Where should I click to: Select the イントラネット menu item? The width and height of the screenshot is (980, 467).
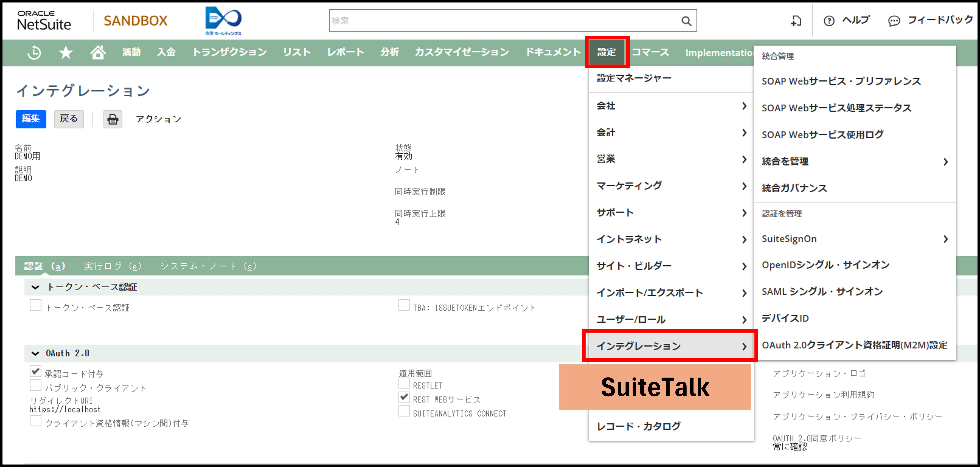pos(671,239)
